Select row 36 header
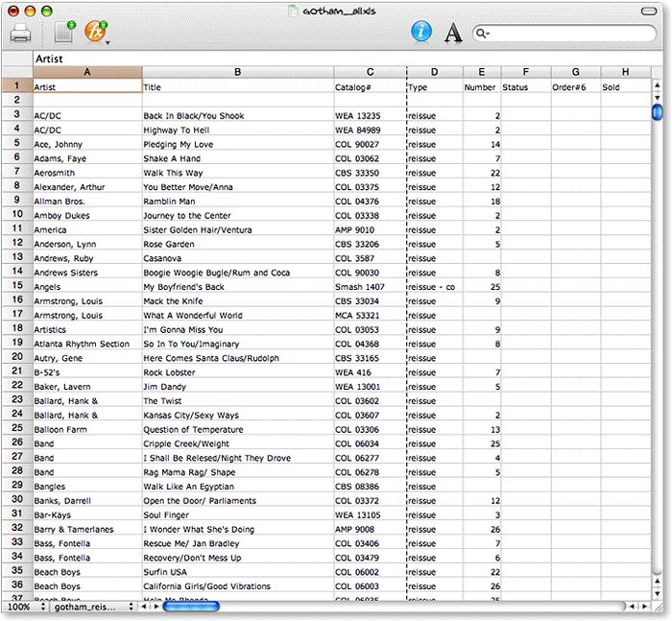Image resolution: width=672 pixels, height=621 pixels. [17, 585]
